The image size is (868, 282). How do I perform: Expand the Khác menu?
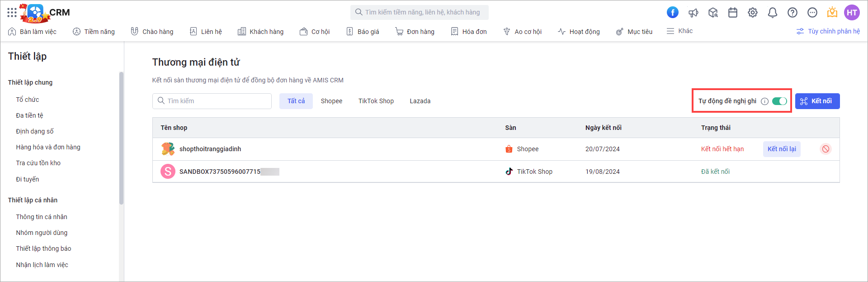[679, 31]
